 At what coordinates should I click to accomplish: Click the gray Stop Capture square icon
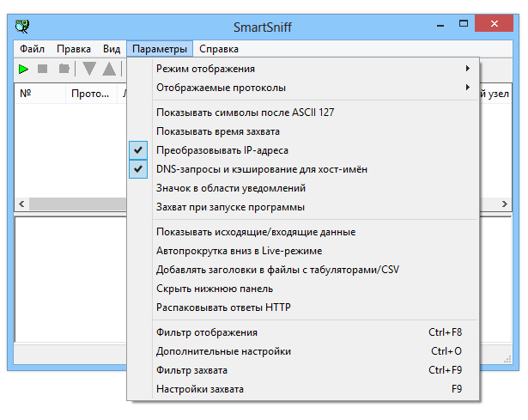click(x=42, y=68)
